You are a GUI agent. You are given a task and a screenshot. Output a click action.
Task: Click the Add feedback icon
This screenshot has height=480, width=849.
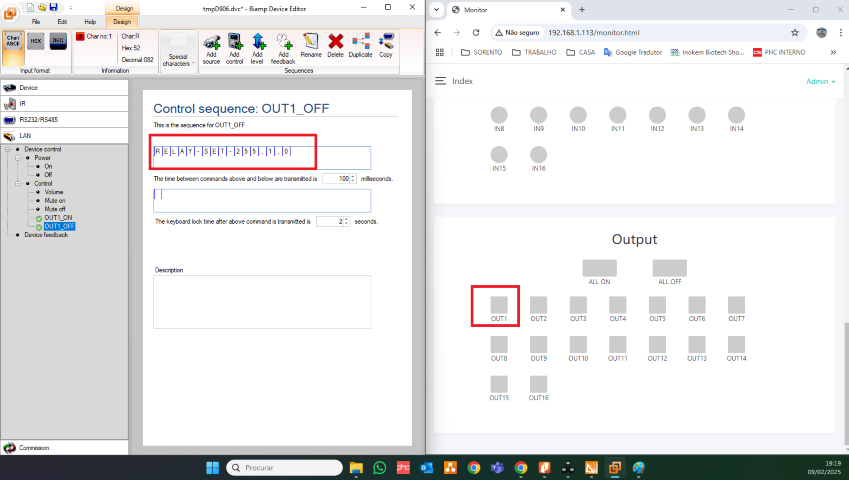[x=283, y=47]
